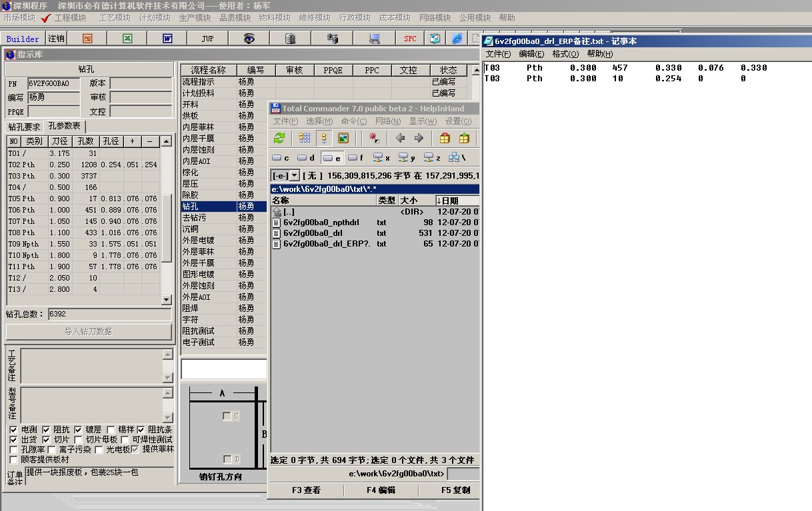Enable the 顾客提供板材 checkbox

pos(14,460)
